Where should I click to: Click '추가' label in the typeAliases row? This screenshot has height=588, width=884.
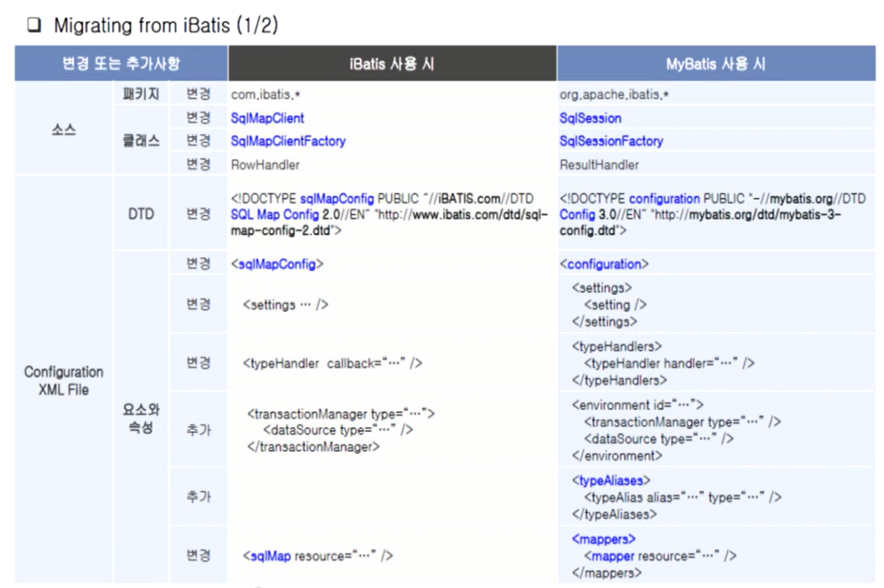[x=198, y=497]
